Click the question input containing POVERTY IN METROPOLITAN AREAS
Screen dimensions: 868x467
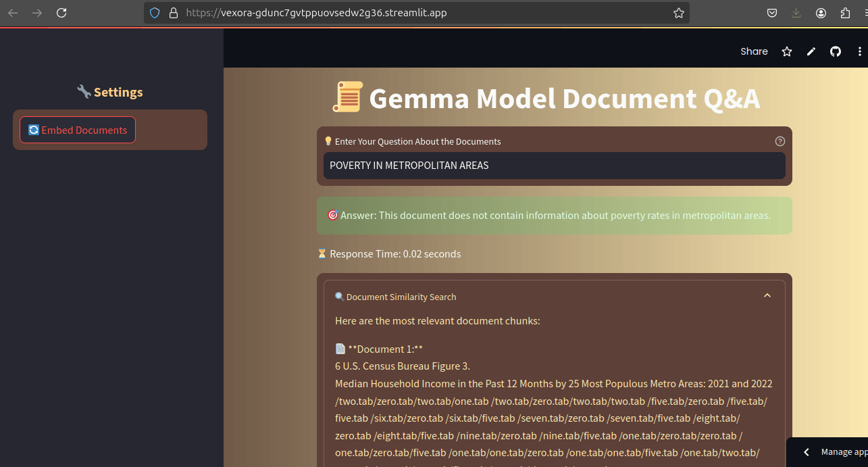point(554,166)
